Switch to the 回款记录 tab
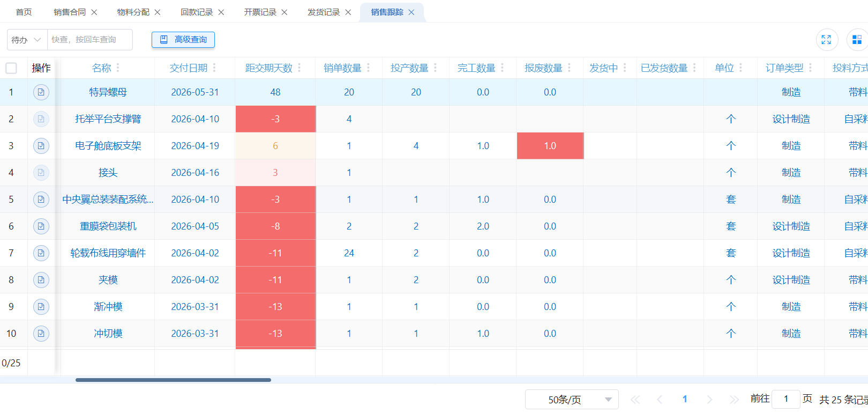This screenshot has height=413, width=868. click(x=197, y=12)
